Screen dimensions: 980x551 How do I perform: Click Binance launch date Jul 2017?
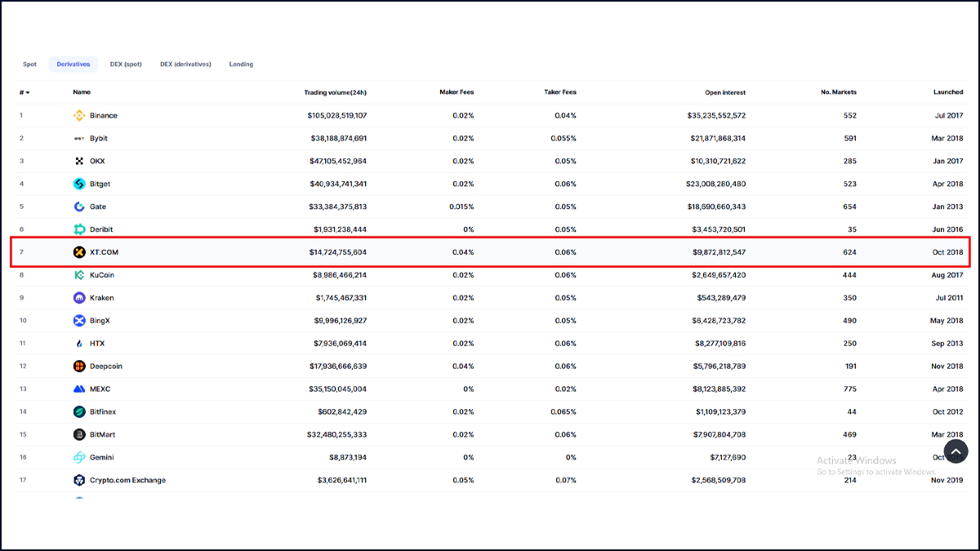[x=949, y=116]
